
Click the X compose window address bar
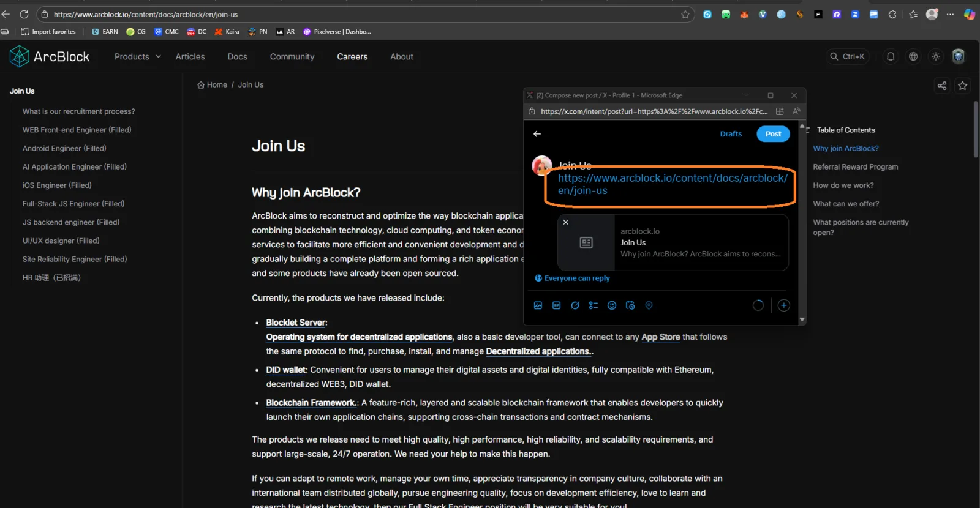pyautogui.click(x=654, y=111)
